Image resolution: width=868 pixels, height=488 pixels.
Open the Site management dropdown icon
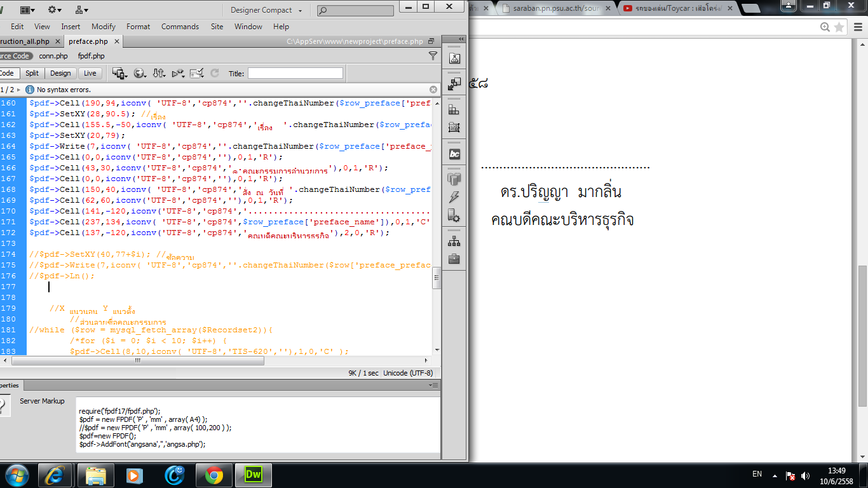click(x=82, y=10)
